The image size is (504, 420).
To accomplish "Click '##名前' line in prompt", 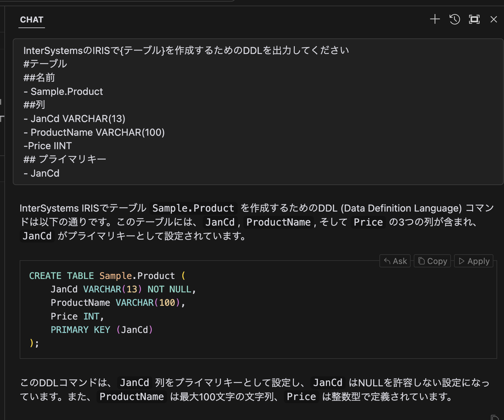I will coord(39,78).
